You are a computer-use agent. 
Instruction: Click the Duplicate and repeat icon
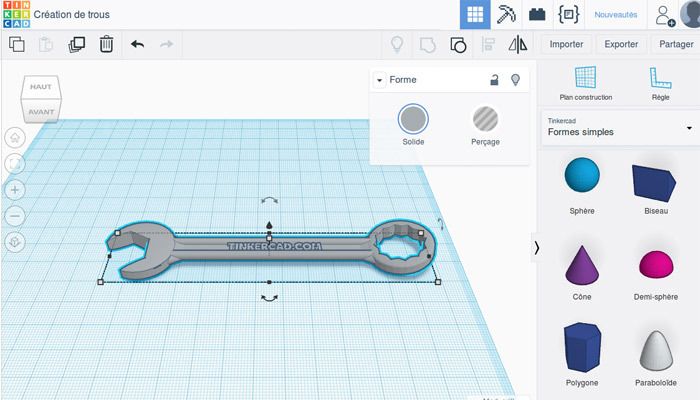point(77,44)
